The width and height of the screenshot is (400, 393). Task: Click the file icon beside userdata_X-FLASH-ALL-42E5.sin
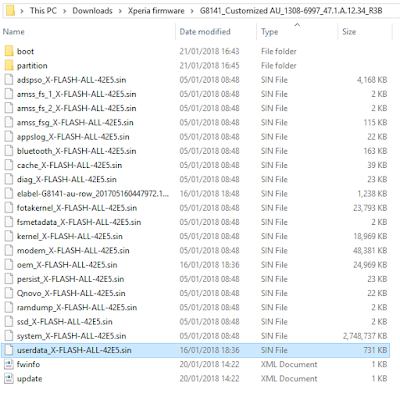pyautogui.click(x=9, y=350)
